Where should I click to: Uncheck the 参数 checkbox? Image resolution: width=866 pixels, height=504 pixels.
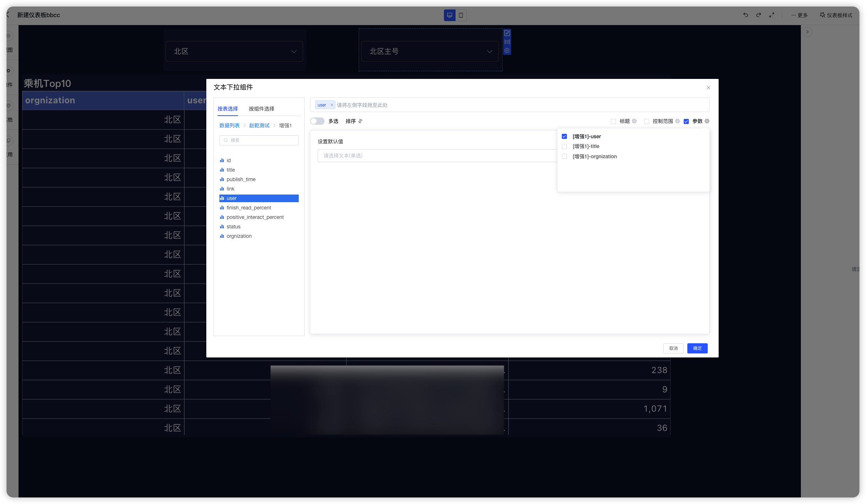pos(686,121)
